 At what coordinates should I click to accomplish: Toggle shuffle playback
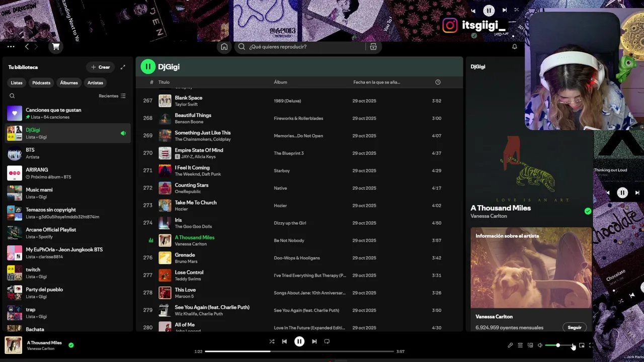(272, 341)
